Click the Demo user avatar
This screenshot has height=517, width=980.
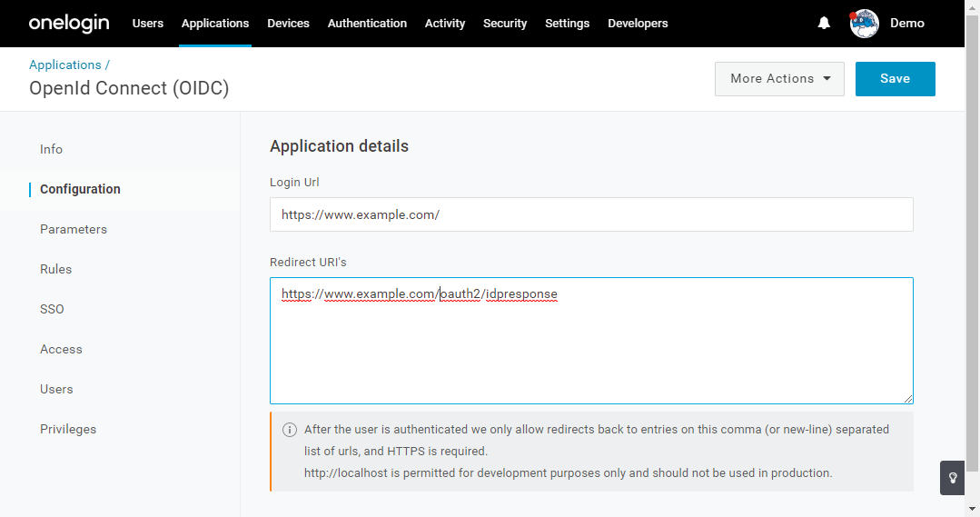[x=865, y=24]
